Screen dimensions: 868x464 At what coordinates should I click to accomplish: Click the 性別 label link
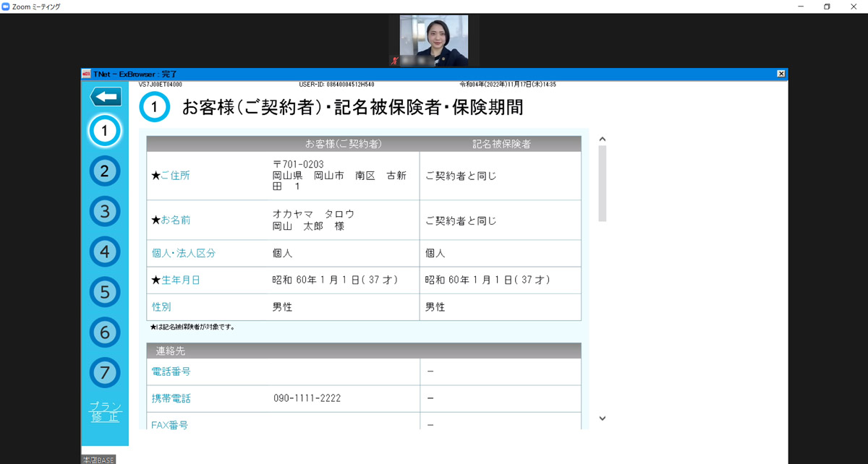click(x=161, y=307)
